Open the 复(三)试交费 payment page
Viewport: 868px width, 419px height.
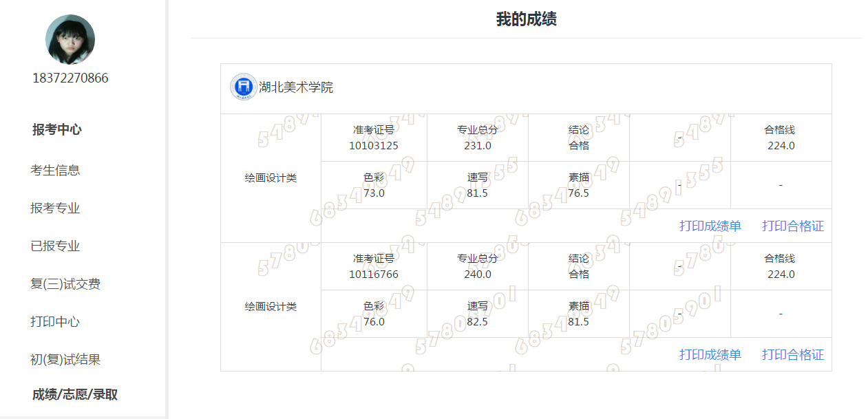pos(65,283)
